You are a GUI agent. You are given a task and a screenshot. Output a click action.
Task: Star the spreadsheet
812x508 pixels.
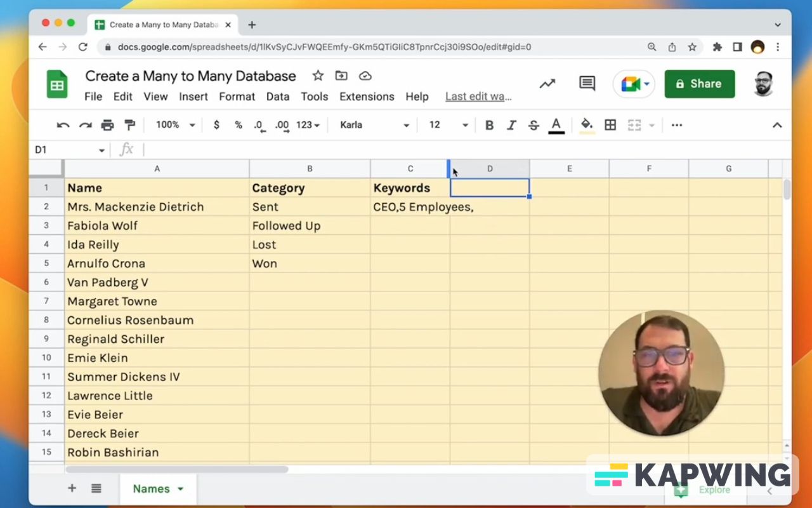318,76
